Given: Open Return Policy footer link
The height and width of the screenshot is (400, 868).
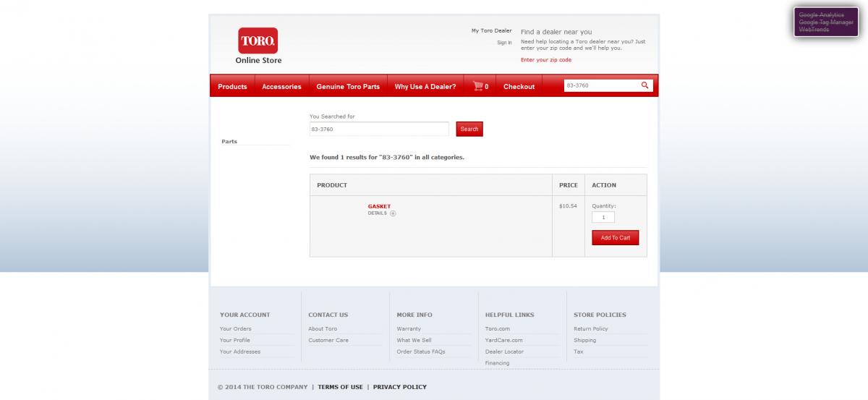Looking at the screenshot, I should tap(591, 328).
